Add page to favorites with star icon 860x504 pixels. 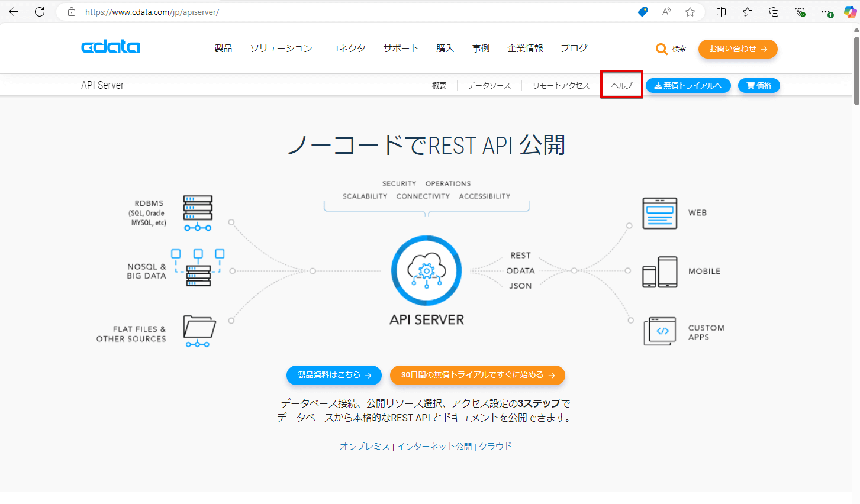point(690,12)
